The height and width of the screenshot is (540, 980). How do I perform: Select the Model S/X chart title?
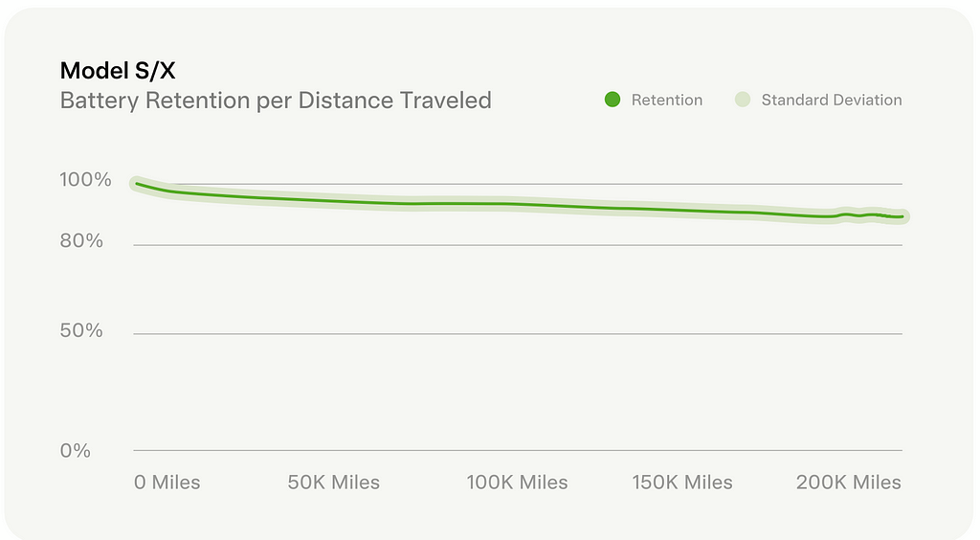click(x=118, y=71)
